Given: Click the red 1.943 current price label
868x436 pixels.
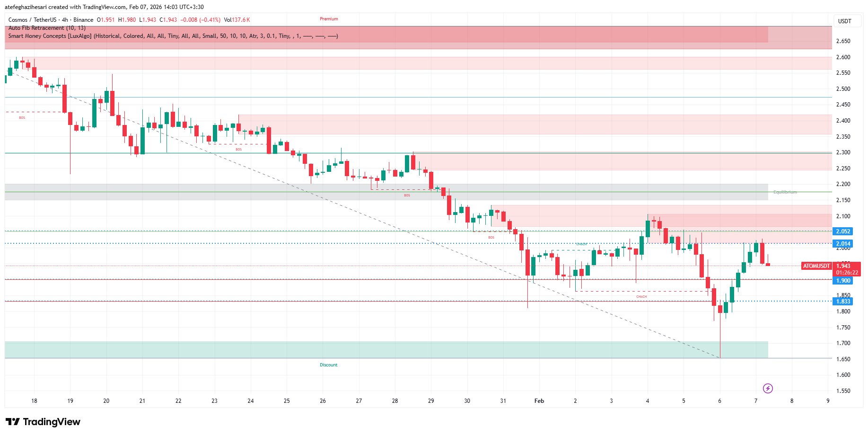Looking at the screenshot, I should coord(846,266).
